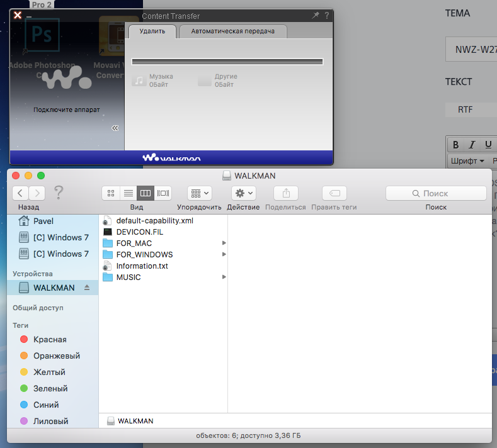The height and width of the screenshot is (448, 497).
Task: Toggle Bold formatting in text editor
Action: tap(456, 145)
